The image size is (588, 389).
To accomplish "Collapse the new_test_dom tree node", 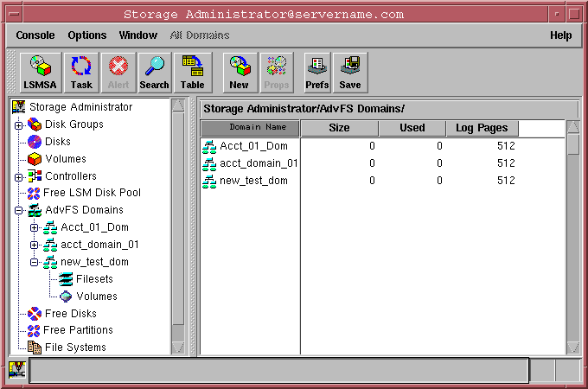I will pyautogui.click(x=35, y=262).
